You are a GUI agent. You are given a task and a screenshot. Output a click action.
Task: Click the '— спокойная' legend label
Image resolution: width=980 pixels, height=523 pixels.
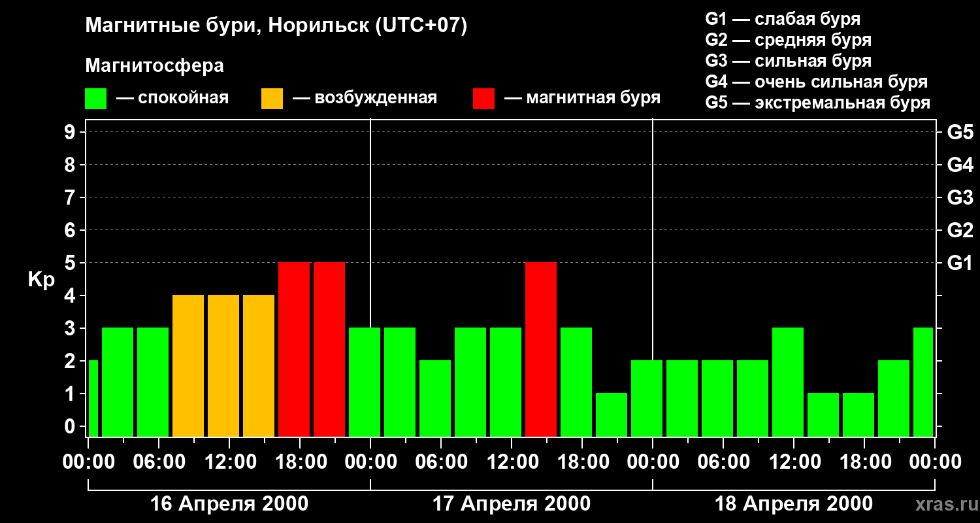172,99
